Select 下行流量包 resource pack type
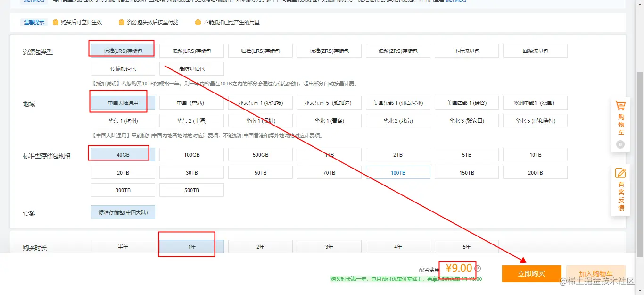The image size is (644, 295). (x=467, y=51)
